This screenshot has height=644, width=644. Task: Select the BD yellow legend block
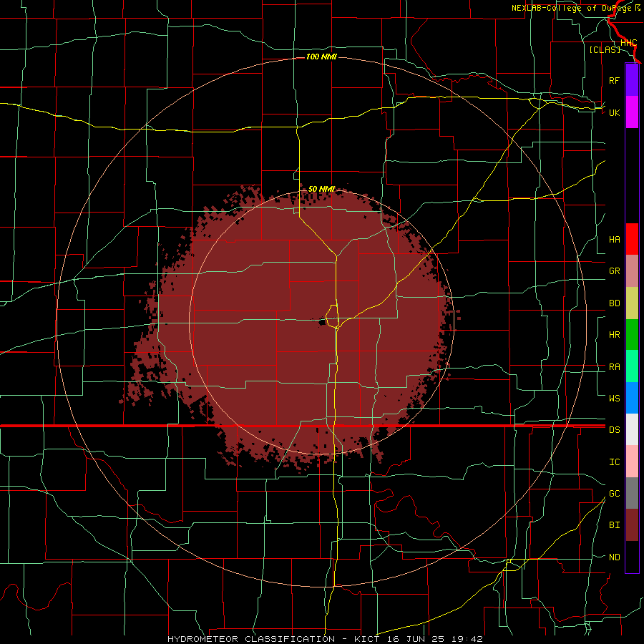point(632,303)
